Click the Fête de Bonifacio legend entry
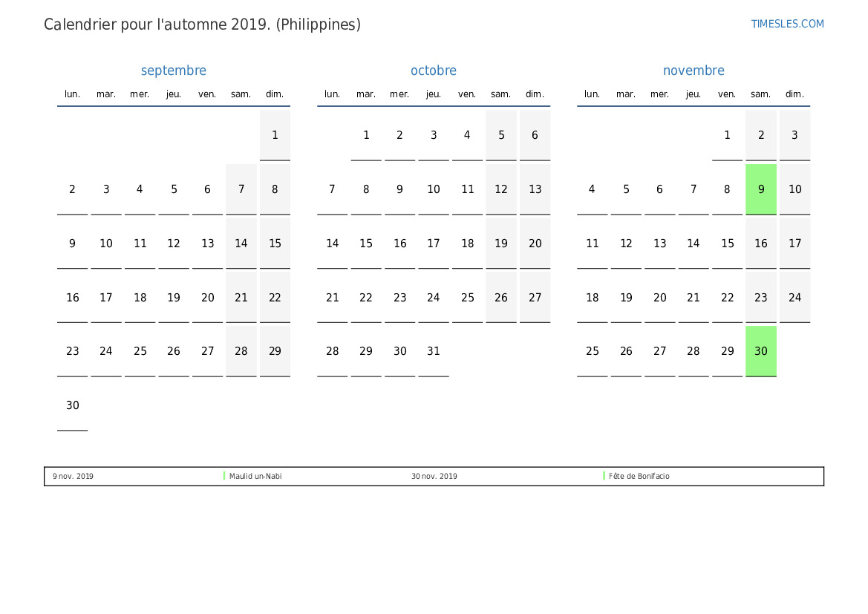 point(639,476)
